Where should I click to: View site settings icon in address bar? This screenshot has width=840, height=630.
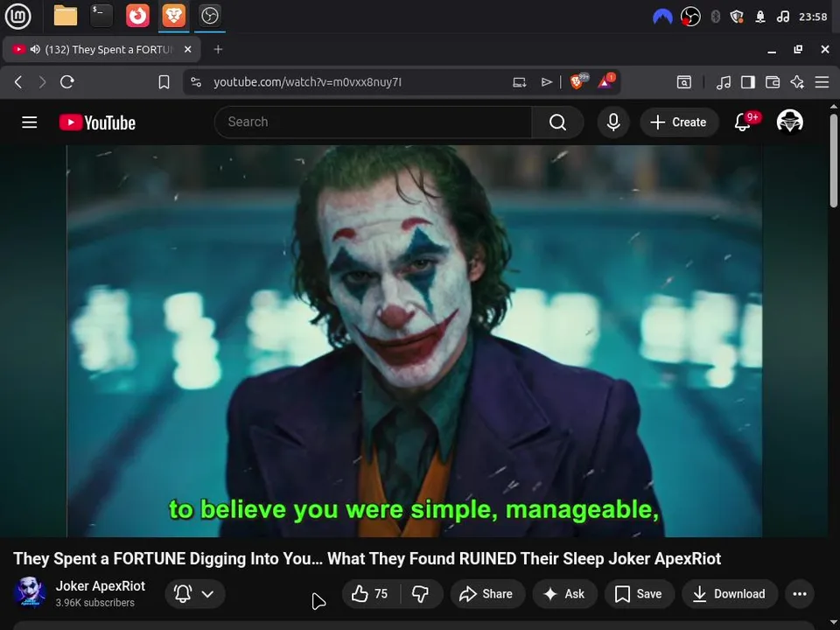point(196,82)
